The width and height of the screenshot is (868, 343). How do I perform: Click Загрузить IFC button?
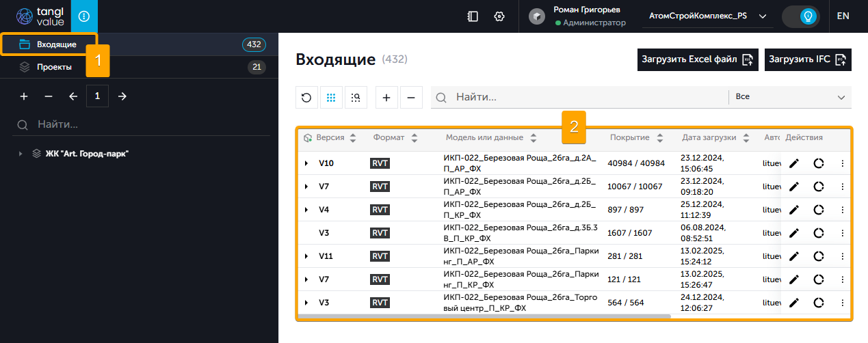[x=807, y=59]
